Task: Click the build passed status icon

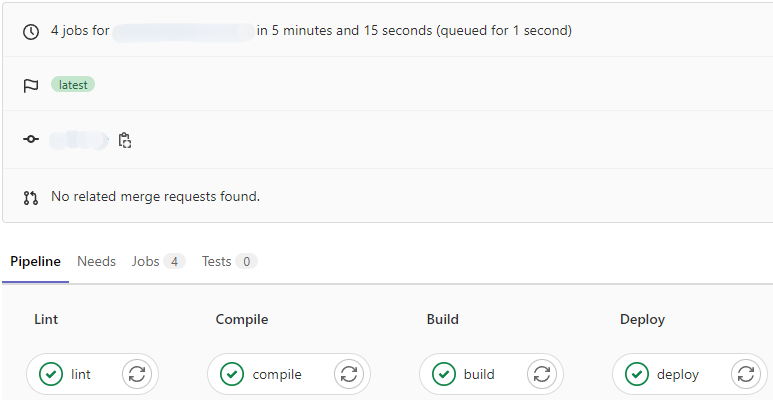Action: coord(444,374)
